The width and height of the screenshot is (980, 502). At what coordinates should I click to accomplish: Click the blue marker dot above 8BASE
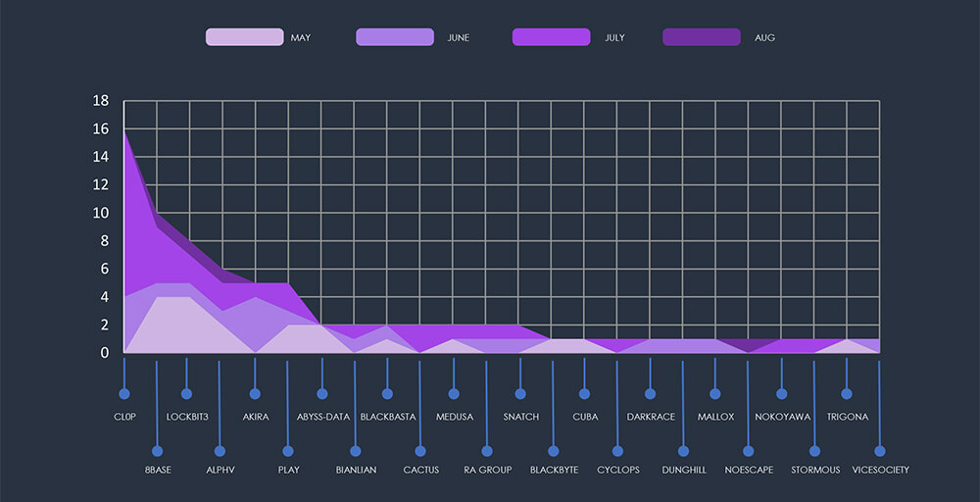[158, 451]
